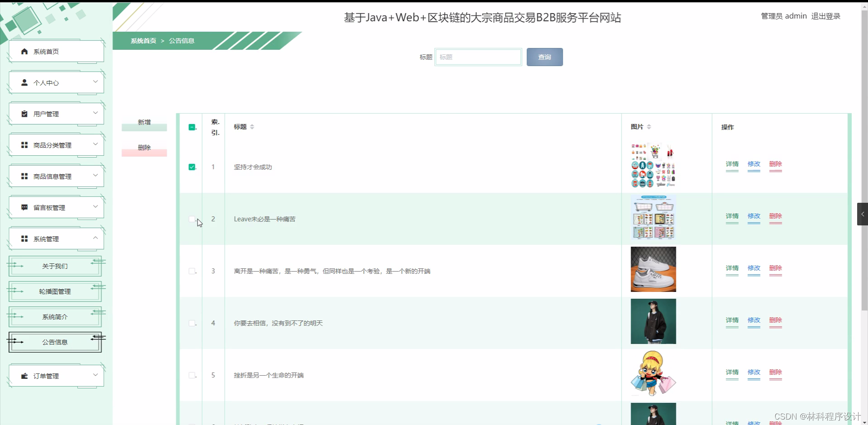The width and height of the screenshot is (868, 425).
Task: Sort table by 图片 column arrows
Action: click(649, 127)
